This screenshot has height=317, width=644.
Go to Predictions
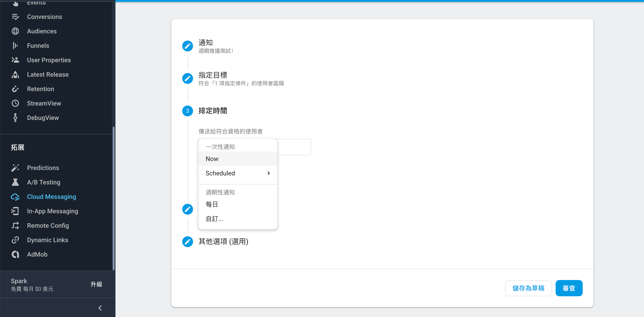pyautogui.click(x=43, y=168)
